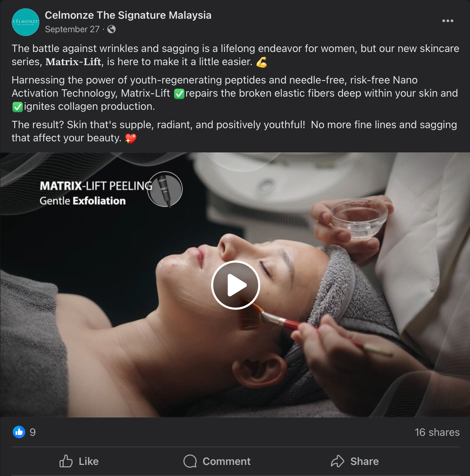Click the bold Matrix-Lift text in the post

pyautogui.click(x=73, y=62)
